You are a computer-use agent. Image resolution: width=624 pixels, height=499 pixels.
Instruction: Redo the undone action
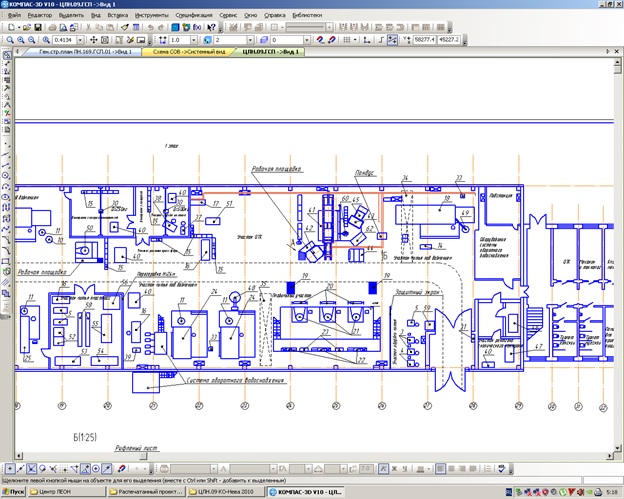coord(161,27)
